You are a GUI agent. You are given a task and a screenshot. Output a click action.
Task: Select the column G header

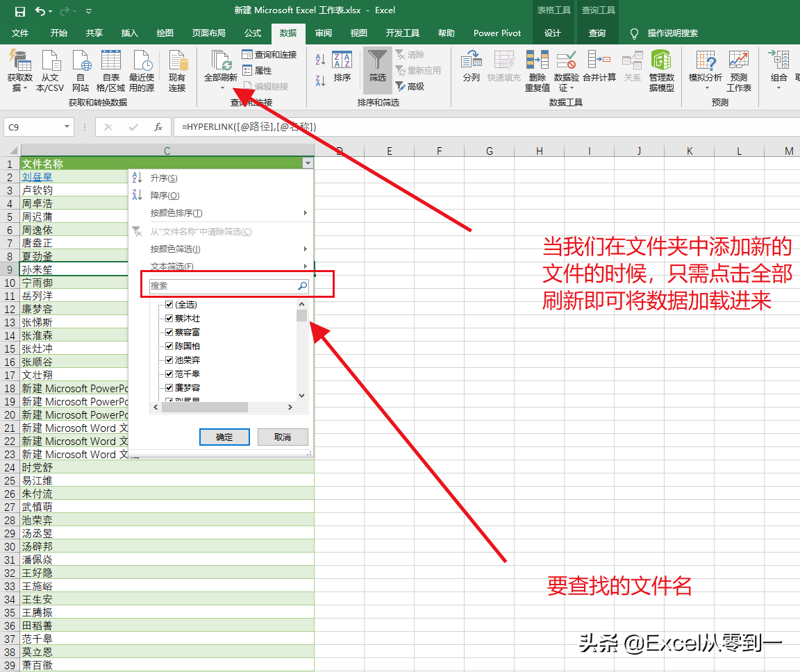(x=490, y=151)
